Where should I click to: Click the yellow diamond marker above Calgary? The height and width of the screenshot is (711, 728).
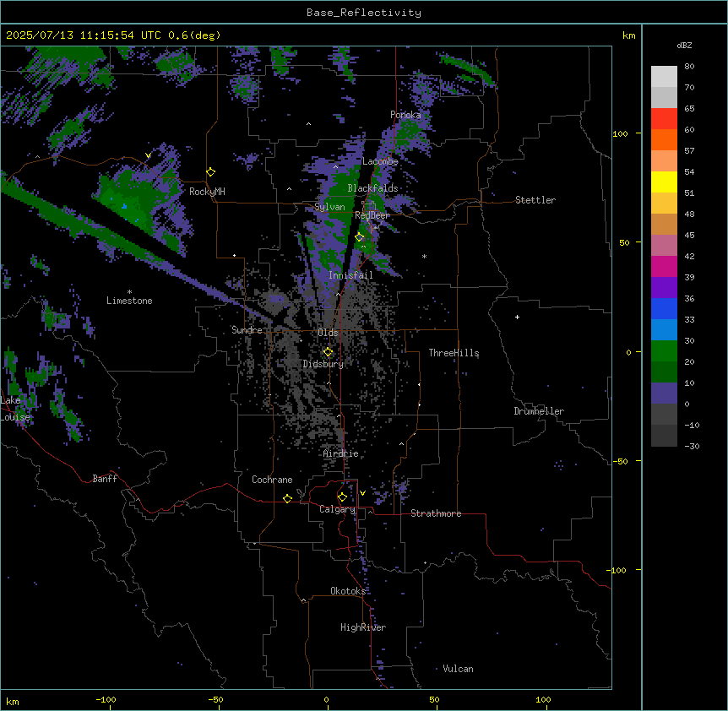coord(342,497)
